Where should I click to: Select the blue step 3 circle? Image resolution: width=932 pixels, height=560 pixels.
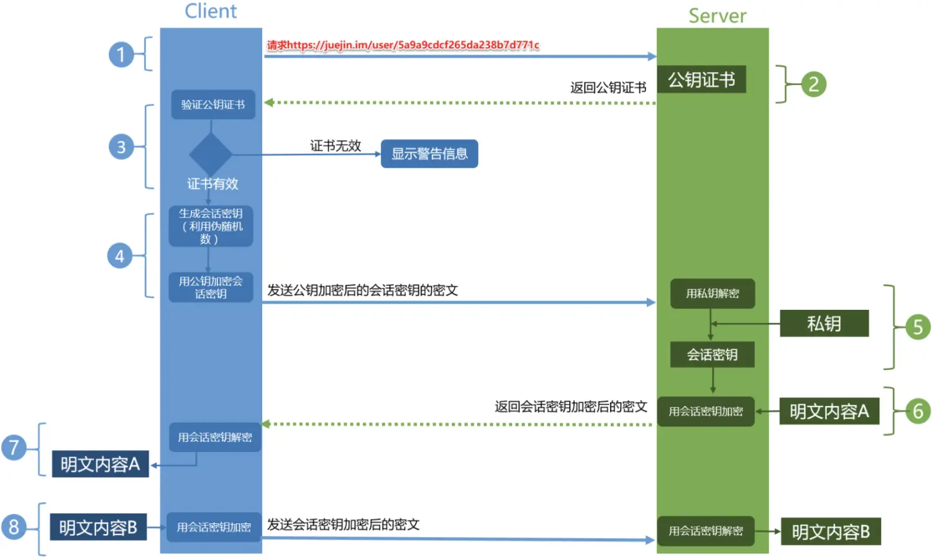click(x=121, y=147)
